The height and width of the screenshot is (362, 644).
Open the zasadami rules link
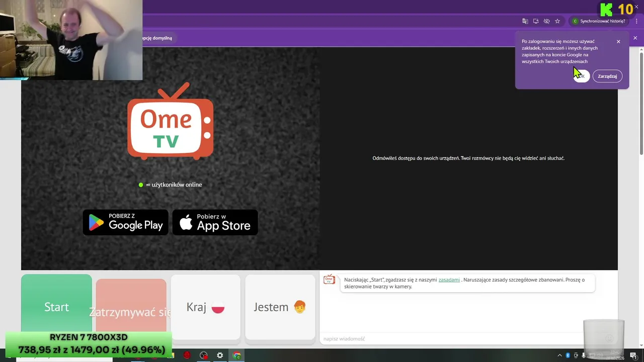coord(449,280)
